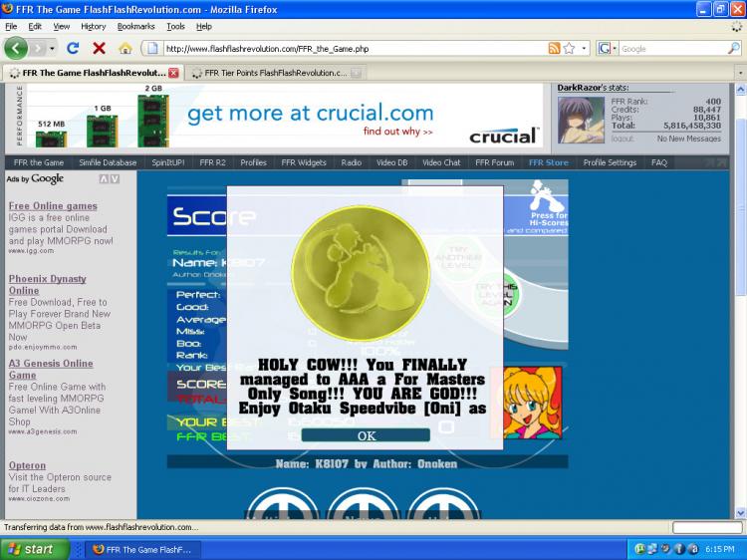The height and width of the screenshot is (560, 747).
Task: Click Phoenix Dynasty Online ad link
Action: [x=47, y=285]
